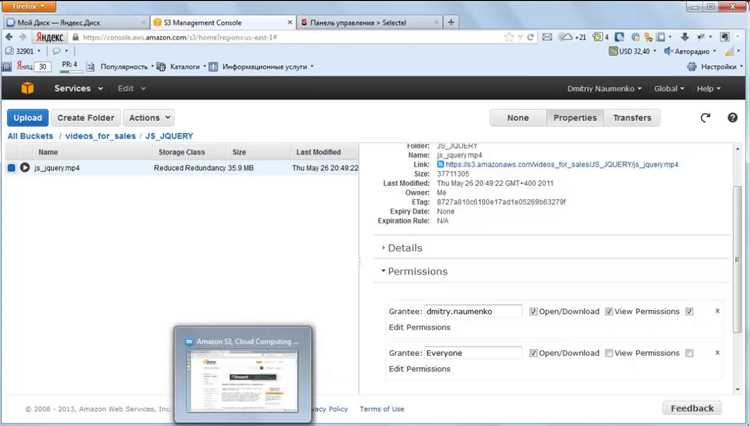The height and width of the screenshot is (426, 750).
Task: Switch to the Мой Диск browser tab
Action: point(76,22)
